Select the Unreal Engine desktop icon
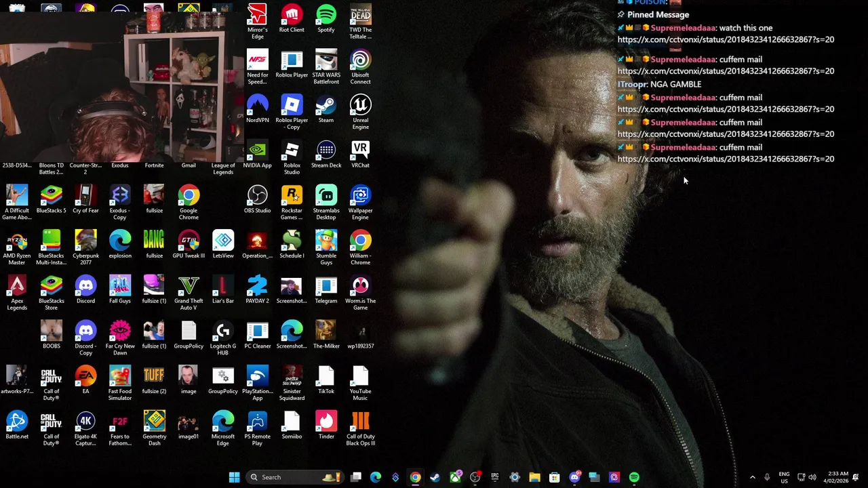The height and width of the screenshot is (488, 868). click(360, 112)
